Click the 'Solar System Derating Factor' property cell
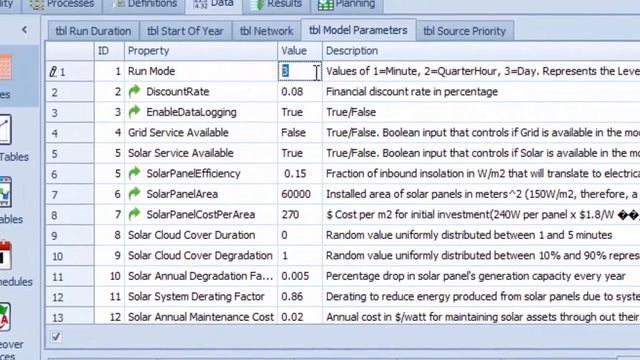The image size is (640, 360). click(x=201, y=297)
